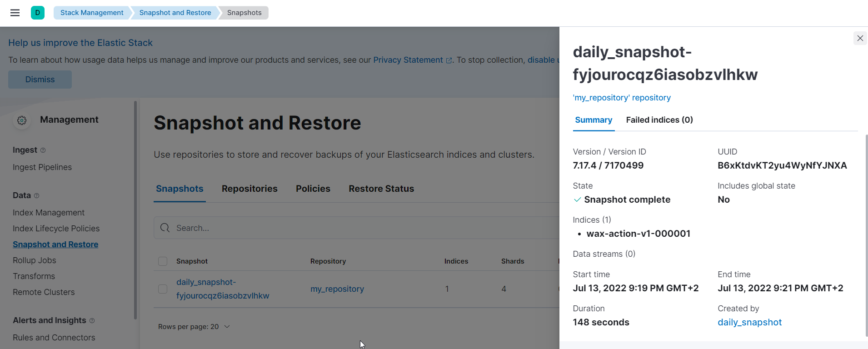Sort by Shards column header
The width and height of the screenshot is (868, 349).
coord(513,261)
